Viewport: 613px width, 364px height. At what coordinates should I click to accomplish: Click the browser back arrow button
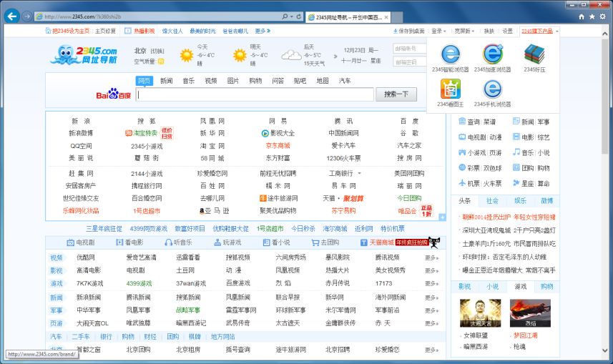coord(11,16)
